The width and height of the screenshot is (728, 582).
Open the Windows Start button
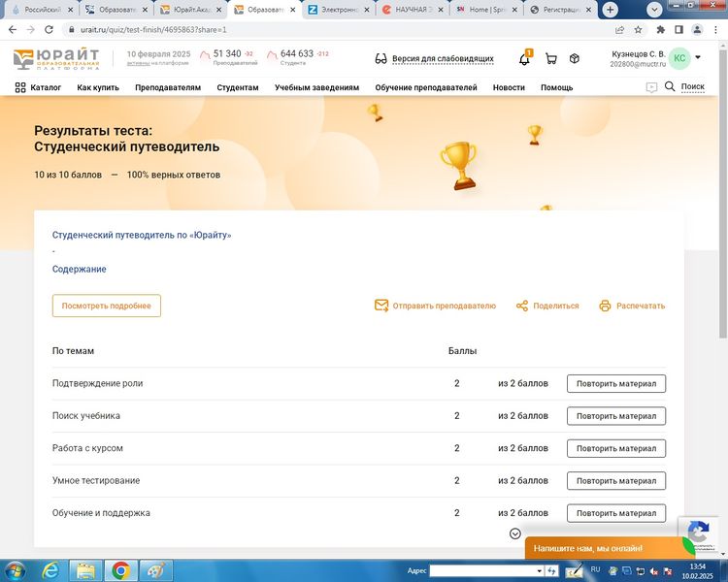[x=15, y=571]
